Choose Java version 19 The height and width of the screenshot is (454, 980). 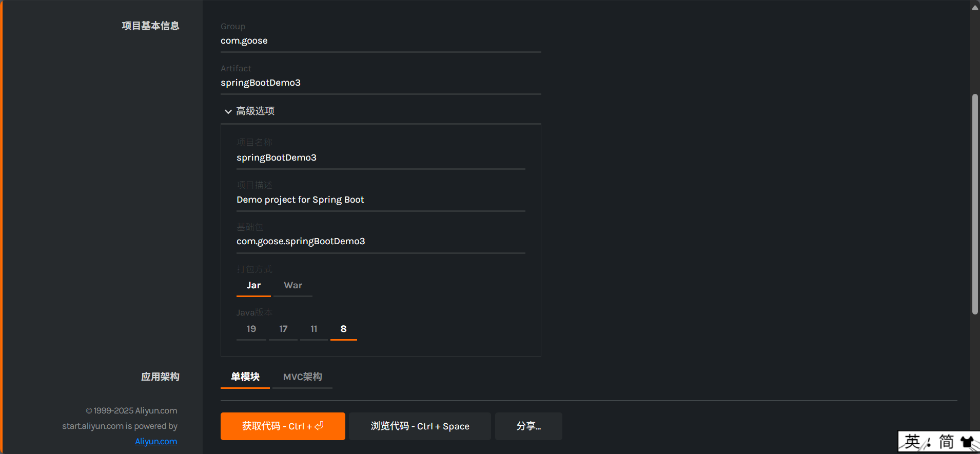(x=251, y=329)
